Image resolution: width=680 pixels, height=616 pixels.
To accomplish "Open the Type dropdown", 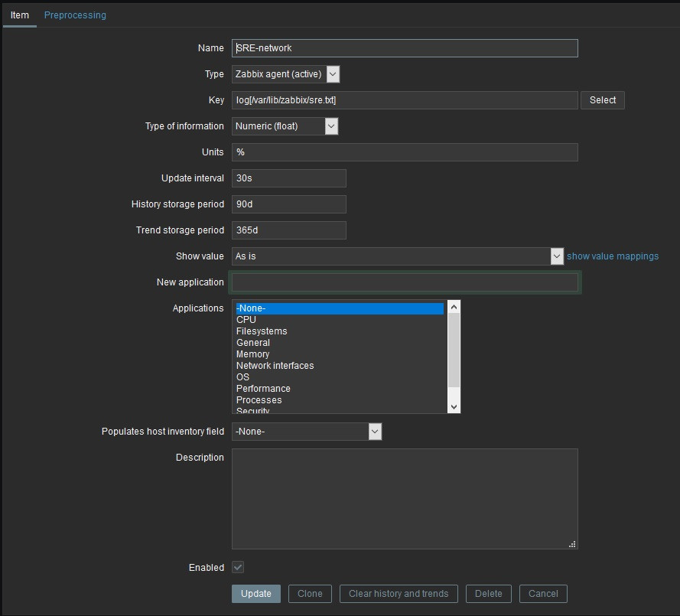I will (285, 74).
